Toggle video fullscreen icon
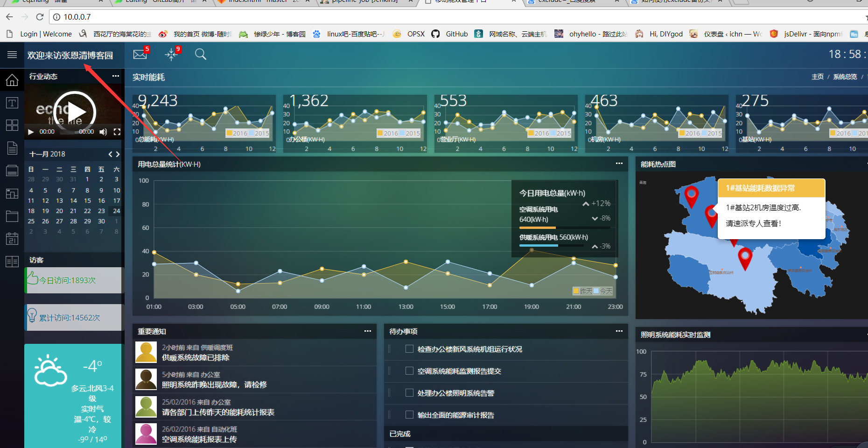Image resolution: width=868 pixels, height=448 pixels. click(117, 132)
